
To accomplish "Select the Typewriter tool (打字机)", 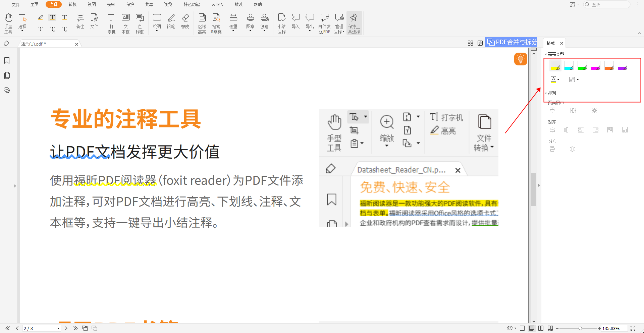I will point(111,23).
